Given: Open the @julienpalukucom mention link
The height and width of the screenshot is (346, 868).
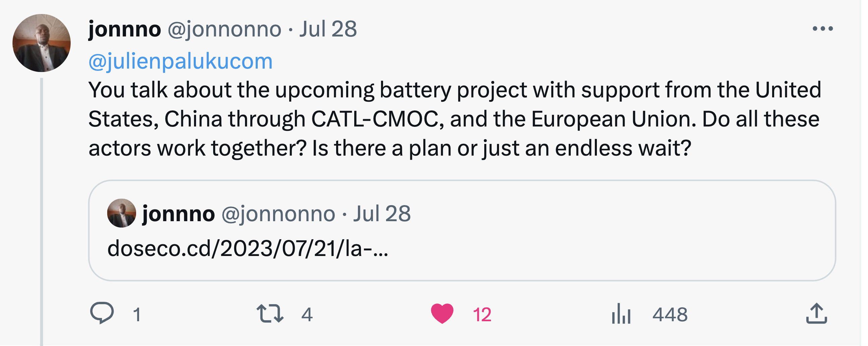Looking at the screenshot, I should (x=181, y=61).
